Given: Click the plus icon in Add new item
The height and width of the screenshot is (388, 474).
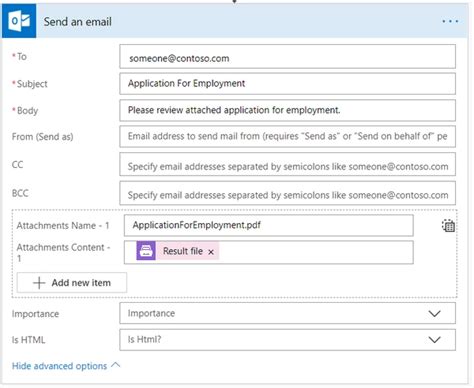Looking at the screenshot, I should coord(39,283).
